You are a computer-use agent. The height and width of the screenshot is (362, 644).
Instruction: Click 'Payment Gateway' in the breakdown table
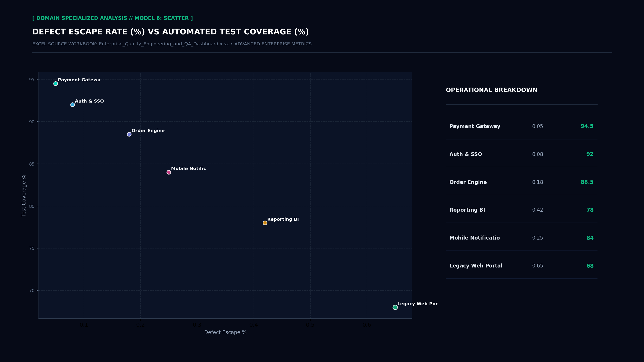(x=475, y=126)
